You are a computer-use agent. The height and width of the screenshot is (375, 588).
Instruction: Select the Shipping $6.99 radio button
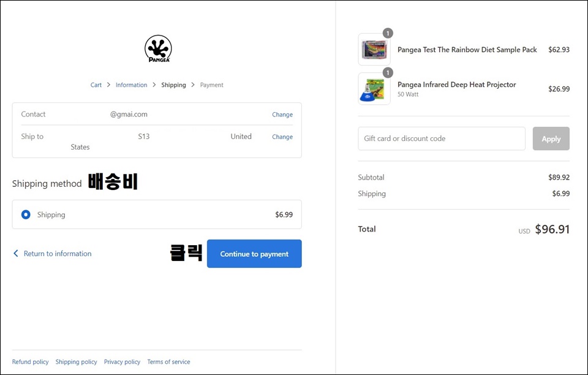point(26,214)
